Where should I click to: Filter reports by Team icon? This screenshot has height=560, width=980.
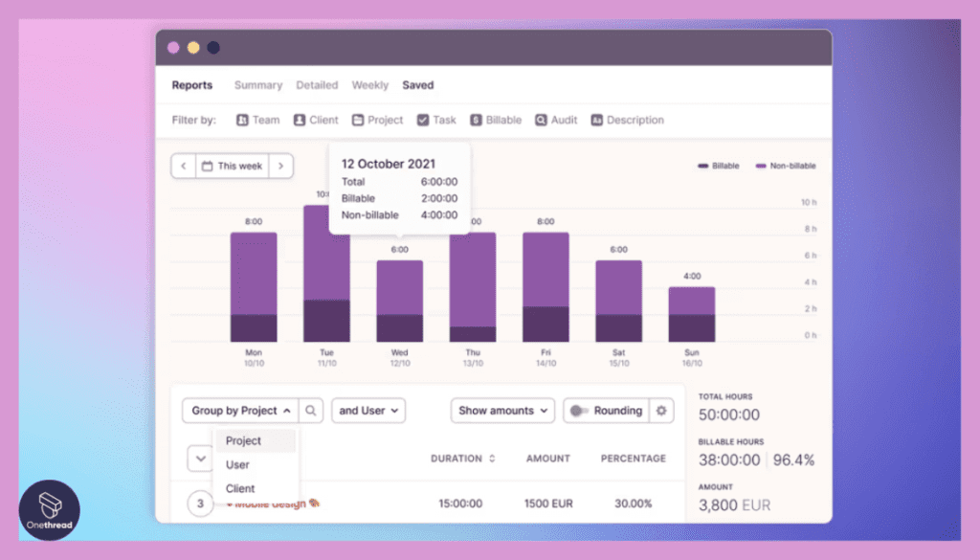(x=242, y=120)
